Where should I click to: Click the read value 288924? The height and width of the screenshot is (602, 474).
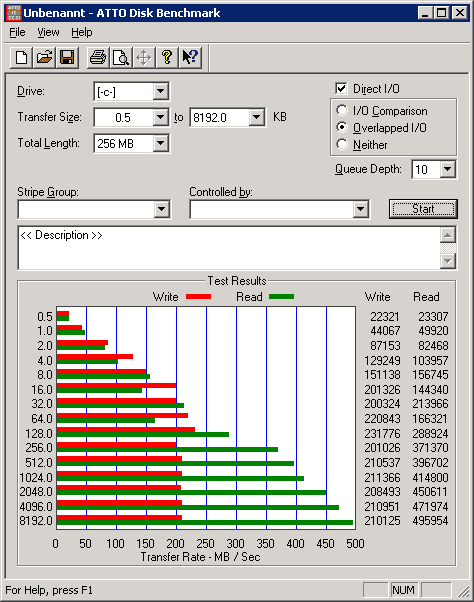(430, 433)
